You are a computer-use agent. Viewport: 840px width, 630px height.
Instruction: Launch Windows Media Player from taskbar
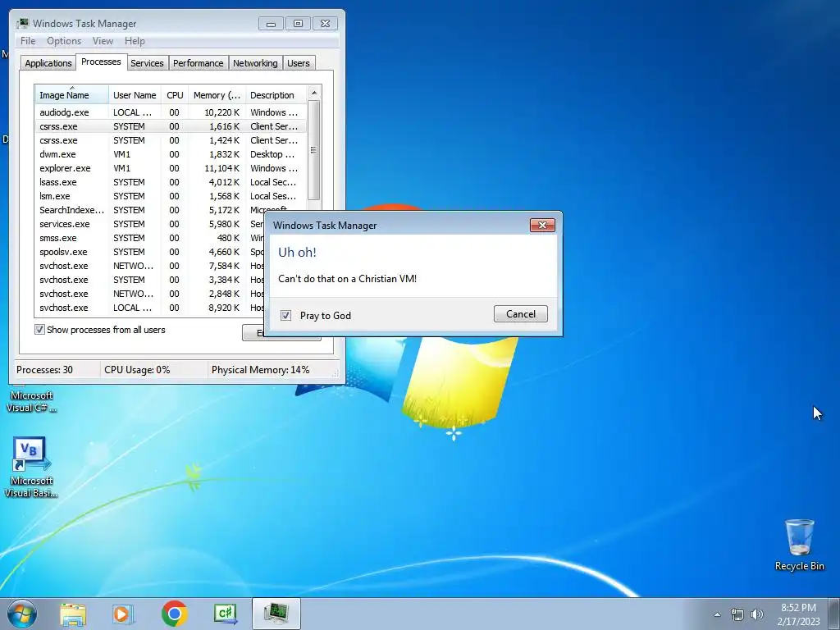[123, 614]
